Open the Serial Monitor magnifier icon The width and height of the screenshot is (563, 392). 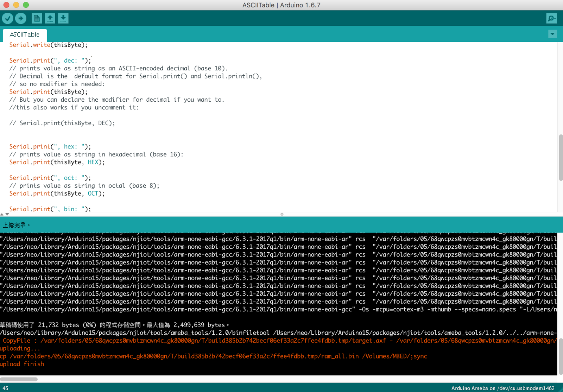(551, 18)
